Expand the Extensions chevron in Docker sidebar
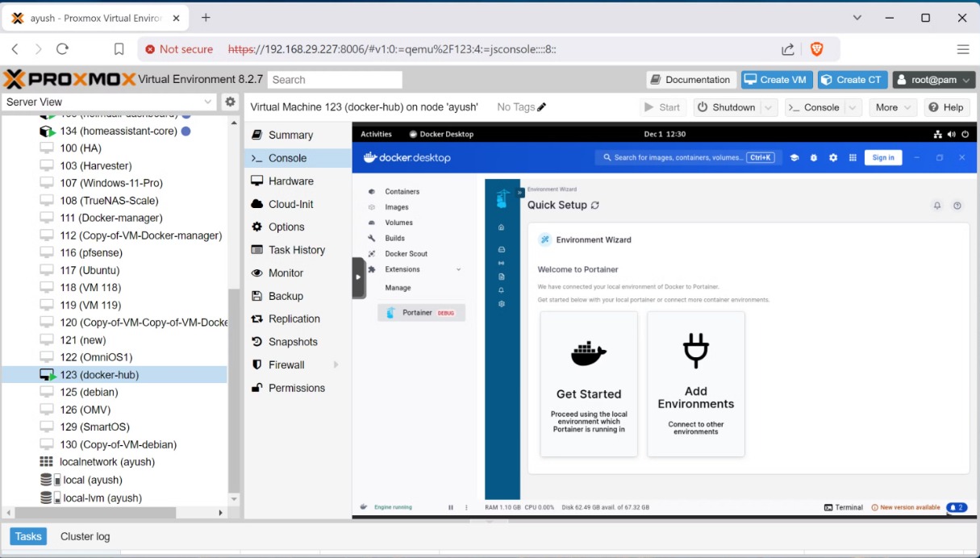980x558 pixels. pyautogui.click(x=459, y=269)
